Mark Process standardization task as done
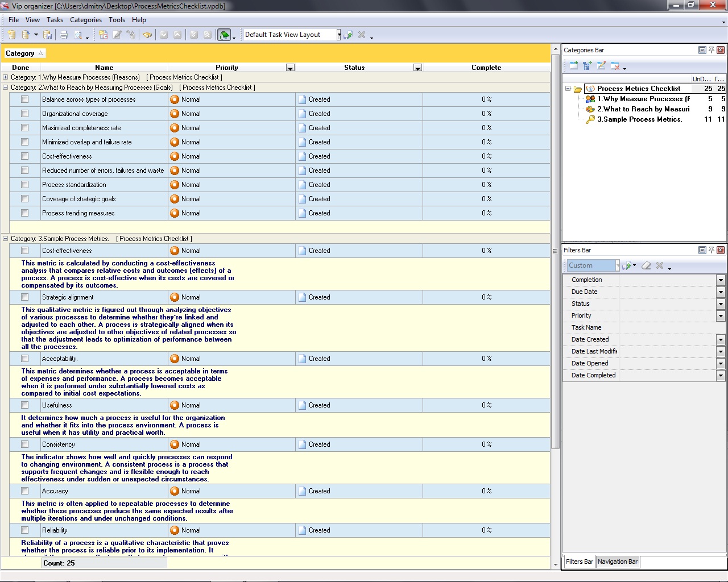 pyautogui.click(x=24, y=185)
